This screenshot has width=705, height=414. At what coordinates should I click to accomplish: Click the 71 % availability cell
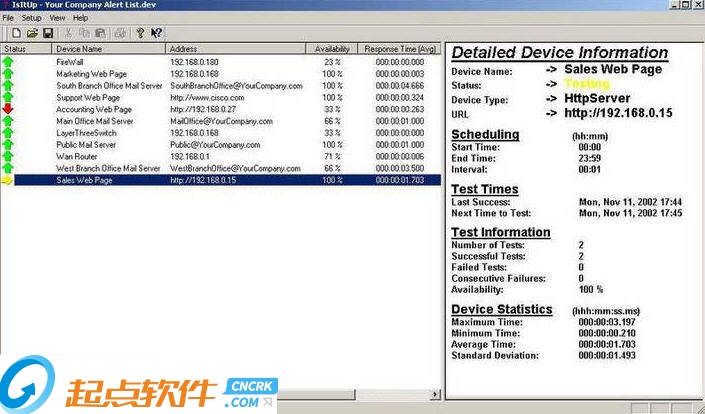(332, 156)
